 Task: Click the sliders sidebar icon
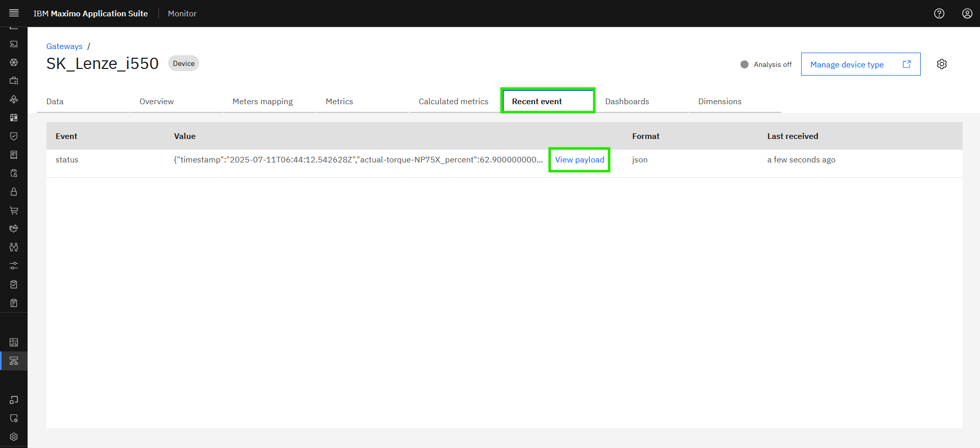[14, 266]
